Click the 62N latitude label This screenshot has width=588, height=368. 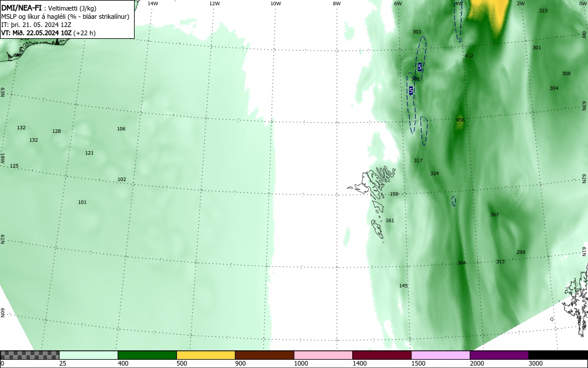[584, 178]
